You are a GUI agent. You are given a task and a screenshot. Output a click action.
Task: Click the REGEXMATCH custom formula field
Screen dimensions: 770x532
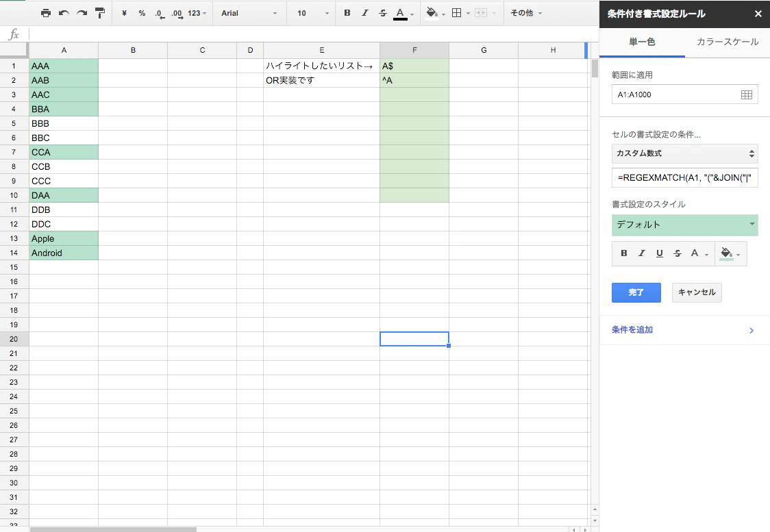tap(684, 177)
